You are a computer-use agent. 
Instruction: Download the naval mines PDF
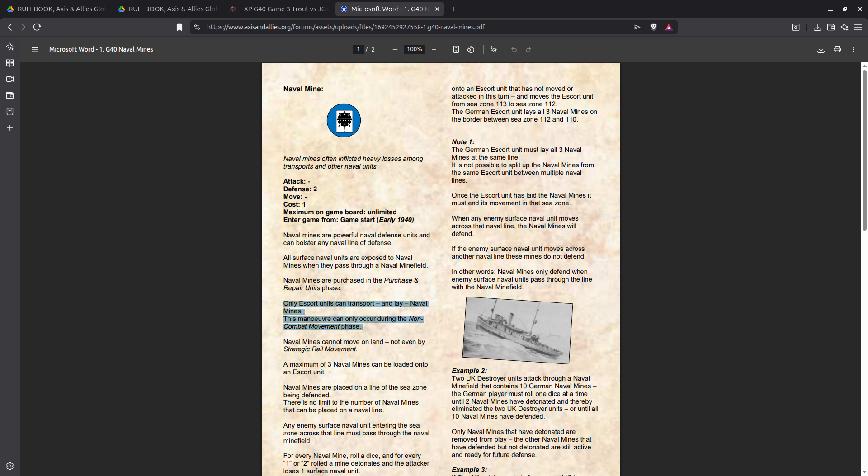tap(820, 49)
